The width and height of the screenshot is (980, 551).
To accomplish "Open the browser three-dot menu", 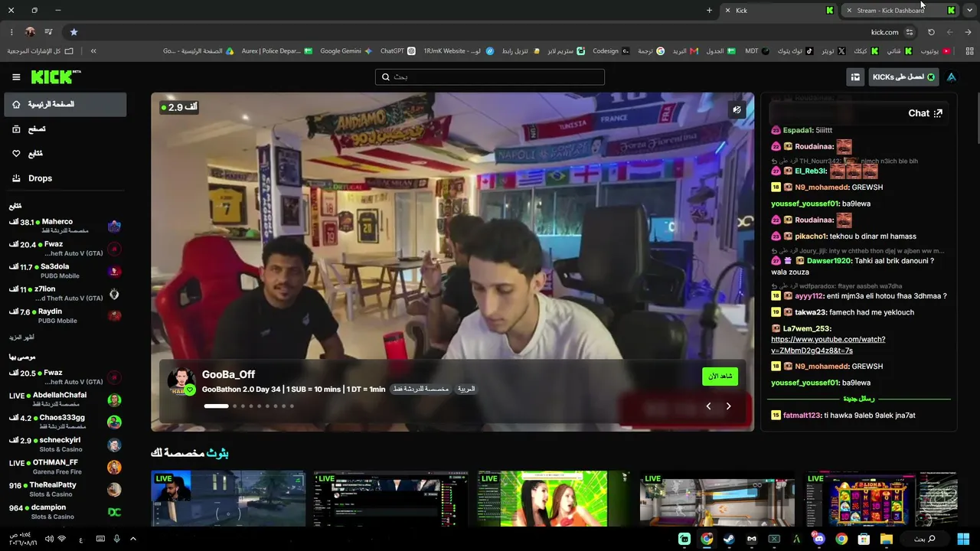I will pos(11,32).
